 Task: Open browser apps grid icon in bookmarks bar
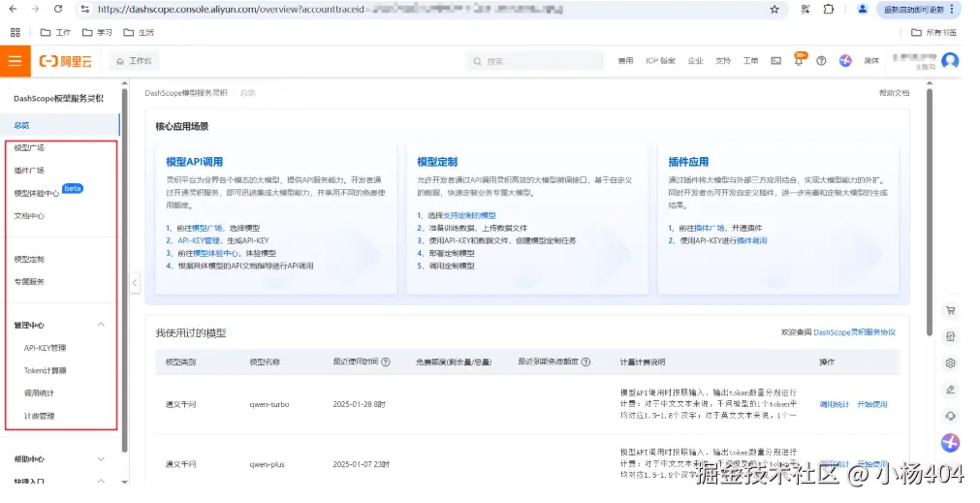point(15,33)
